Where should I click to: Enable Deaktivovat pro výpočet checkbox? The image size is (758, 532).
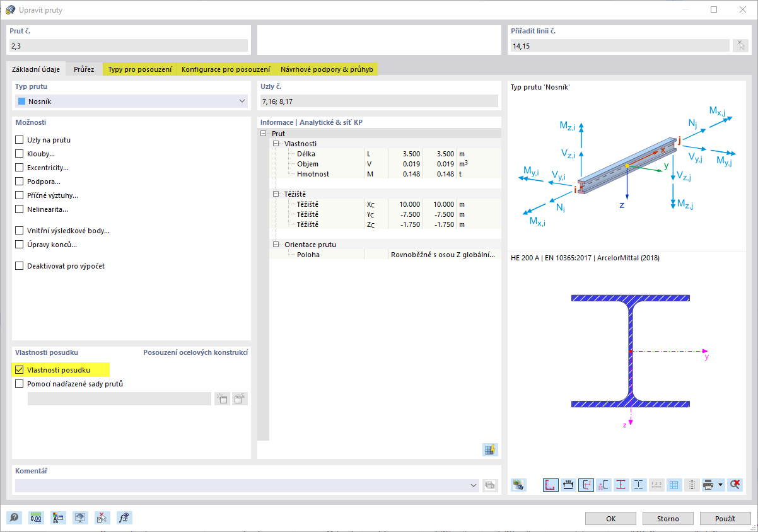[19, 266]
